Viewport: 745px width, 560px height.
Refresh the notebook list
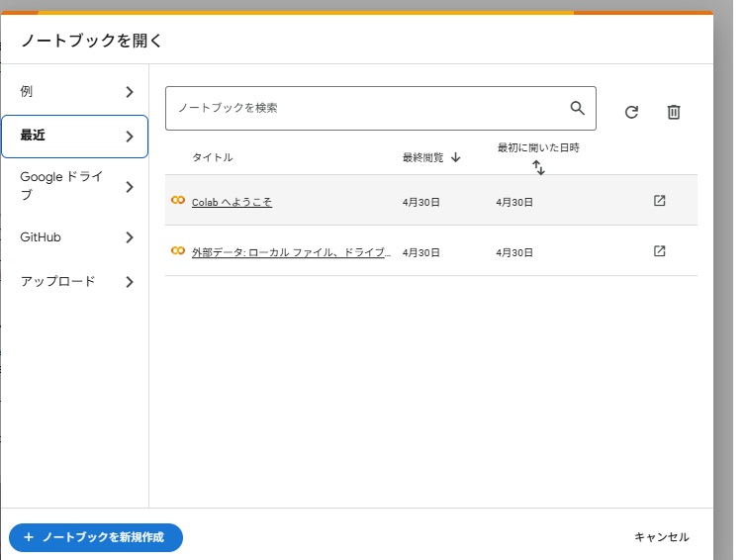pos(631,112)
